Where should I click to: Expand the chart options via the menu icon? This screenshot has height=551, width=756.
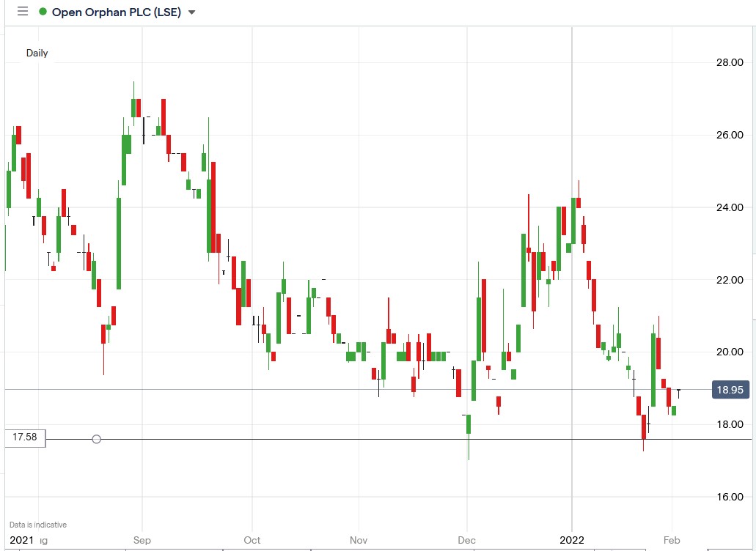(23, 12)
